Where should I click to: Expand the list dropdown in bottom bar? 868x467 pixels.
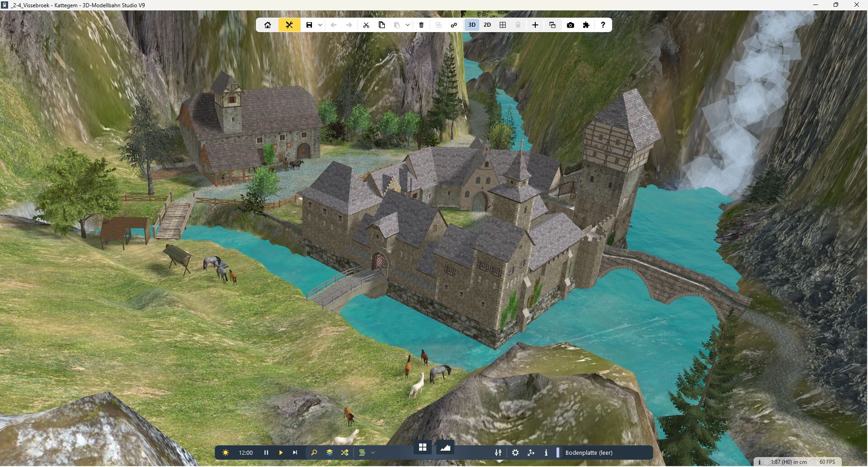pos(373,453)
